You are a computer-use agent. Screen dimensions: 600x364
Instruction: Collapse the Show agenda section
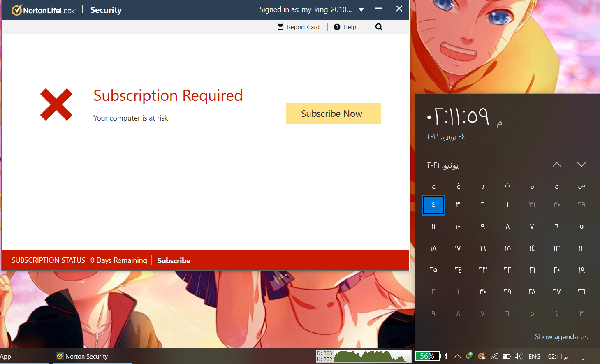click(x=561, y=337)
